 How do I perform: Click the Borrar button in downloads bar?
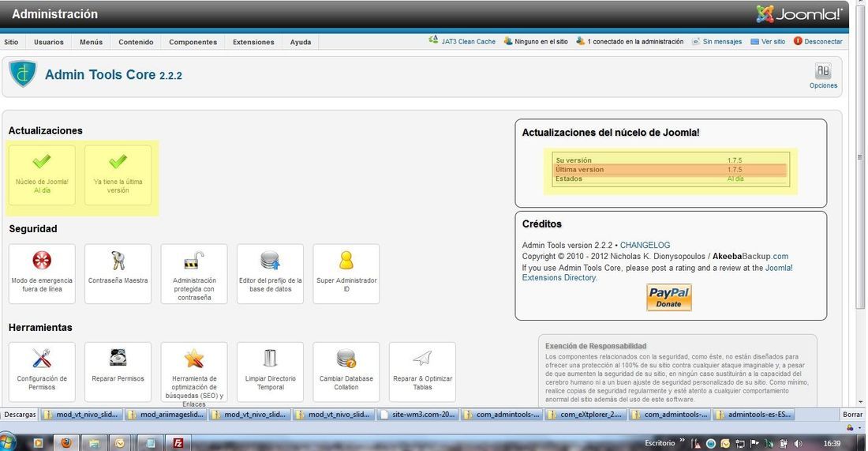852,415
